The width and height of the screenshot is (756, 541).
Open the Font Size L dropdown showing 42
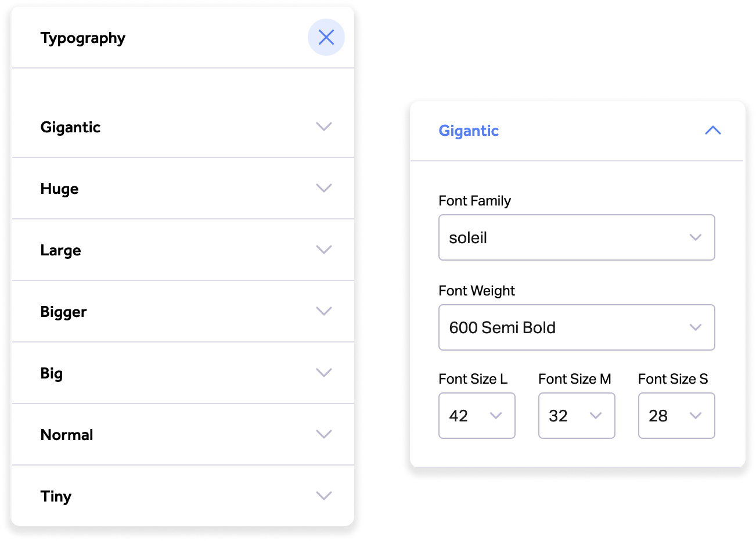tap(477, 416)
